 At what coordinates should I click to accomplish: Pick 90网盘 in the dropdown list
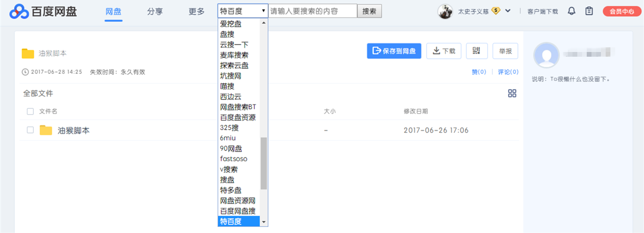coord(239,148)
